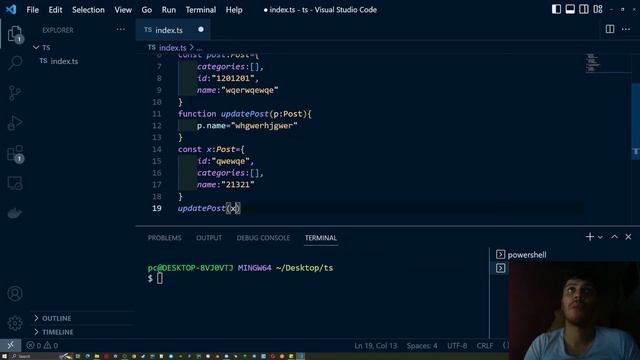
Task: Open the Help menu
Action: click(x=234, y=10)
